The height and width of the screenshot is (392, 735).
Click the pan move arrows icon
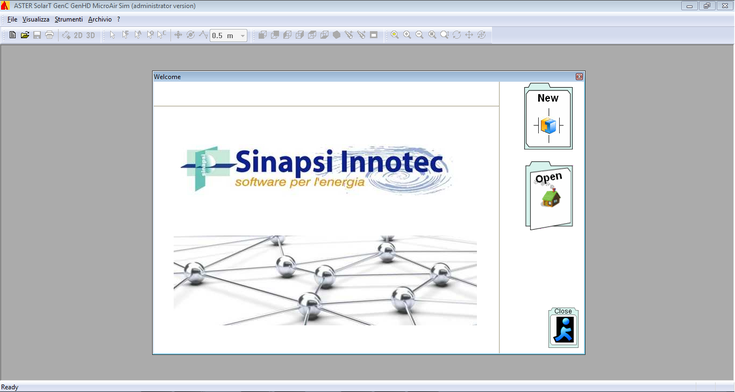(469, 35)
